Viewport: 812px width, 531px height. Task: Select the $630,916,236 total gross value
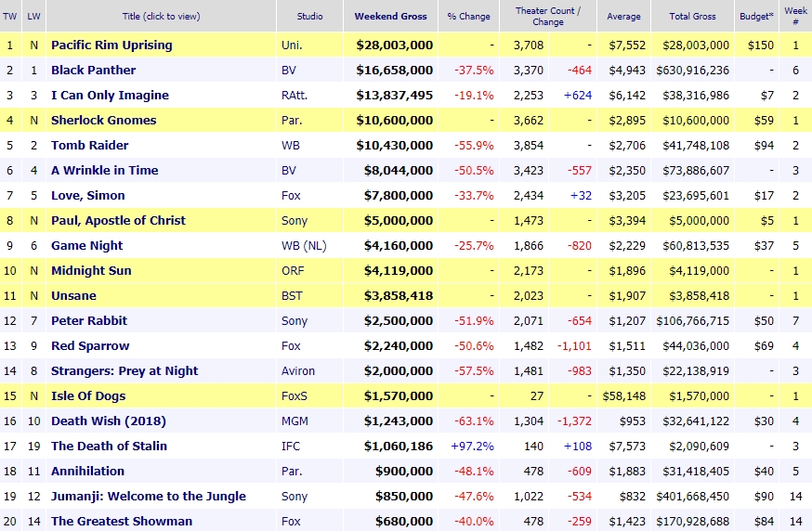pyautogui.click(x=692, y=70)
